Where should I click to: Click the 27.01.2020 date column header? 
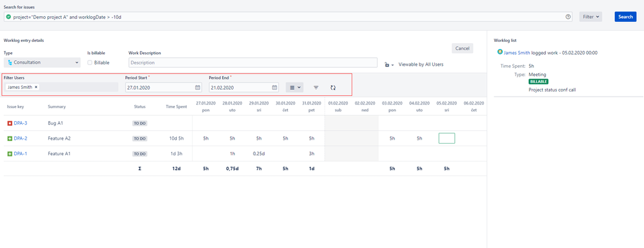(x=206, y=106)
